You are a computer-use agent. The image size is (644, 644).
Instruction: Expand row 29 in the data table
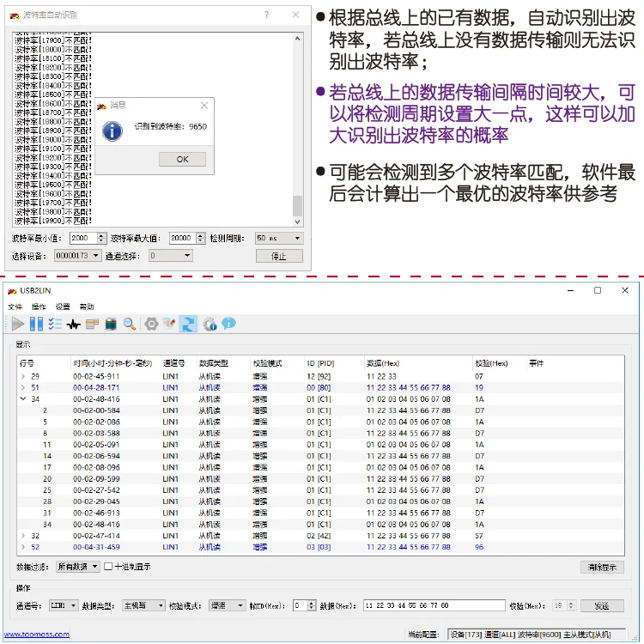tap(23, 376)
